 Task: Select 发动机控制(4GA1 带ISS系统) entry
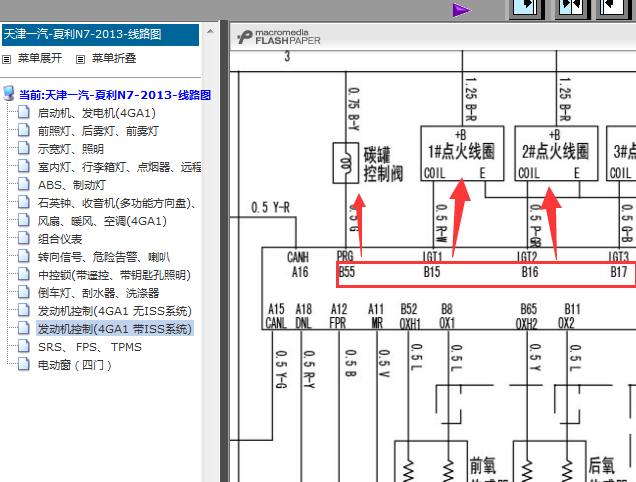[x=115, y=329]
